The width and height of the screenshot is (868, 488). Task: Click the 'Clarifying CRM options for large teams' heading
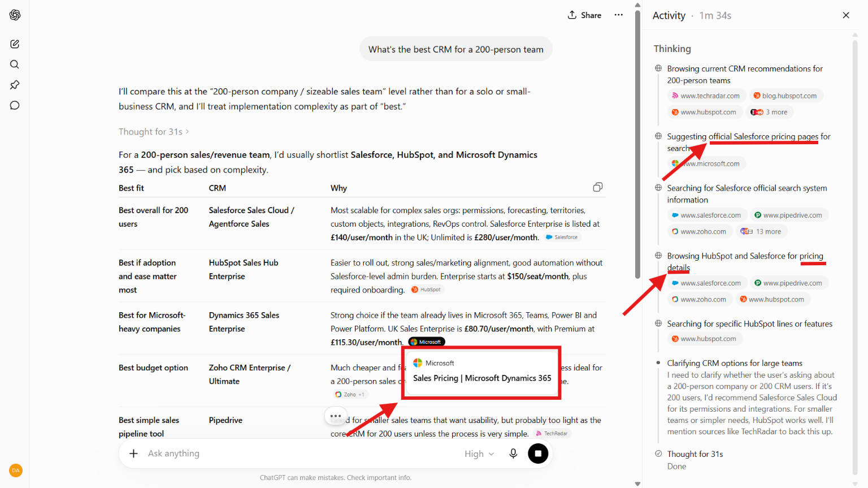click(735, 364)
